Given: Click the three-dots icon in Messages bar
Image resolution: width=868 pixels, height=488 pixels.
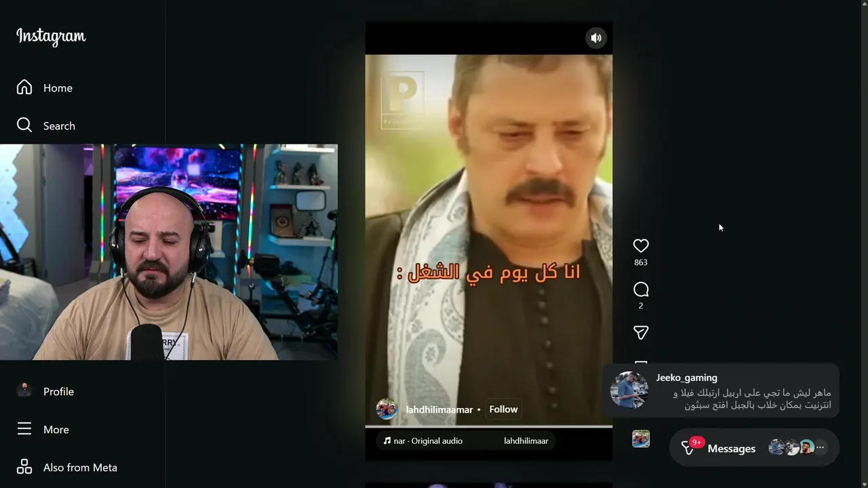Looking at the screenshot, I should point(820,447).
